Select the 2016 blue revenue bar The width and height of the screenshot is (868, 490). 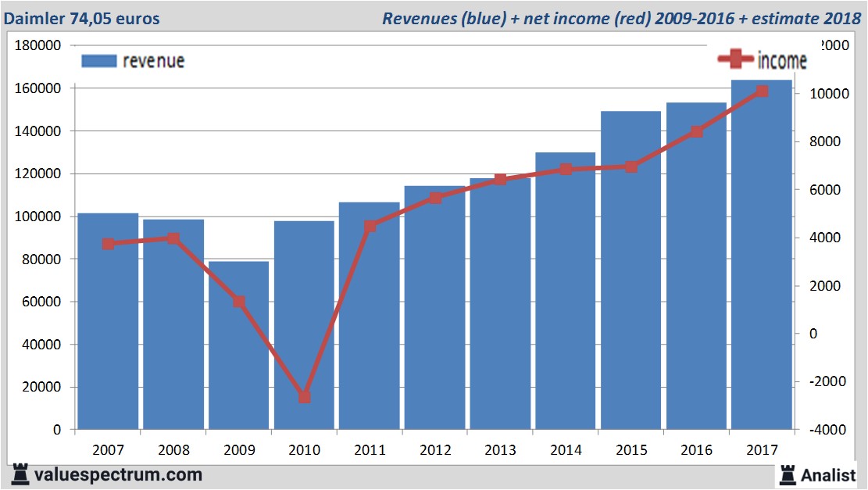point(696,266)
